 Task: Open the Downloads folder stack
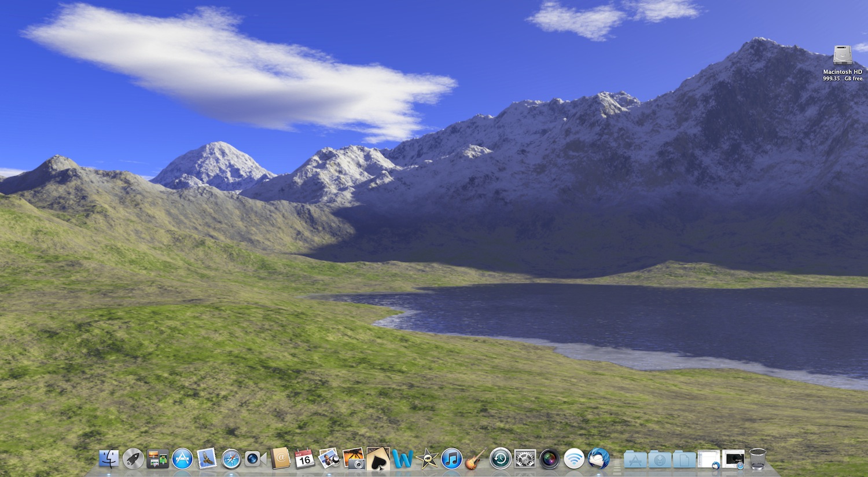(660, 460)
